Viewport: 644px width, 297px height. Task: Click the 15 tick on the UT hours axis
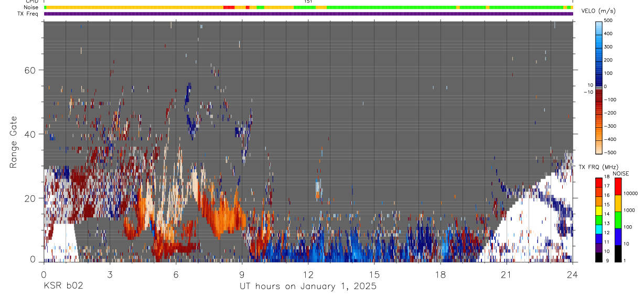(374, 274)
